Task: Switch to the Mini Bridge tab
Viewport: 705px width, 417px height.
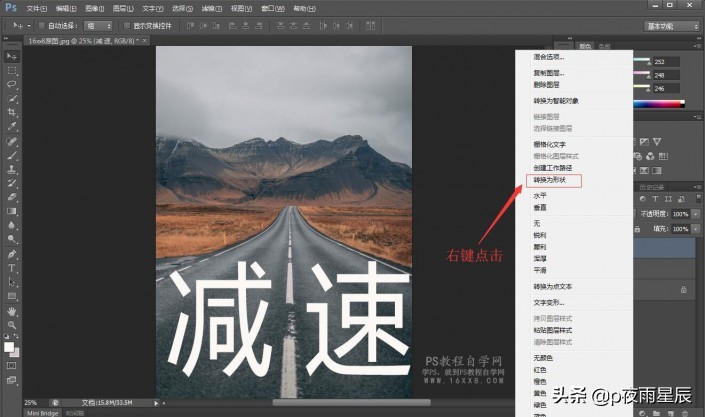Action: pyautogui.click(x=43, y=413)
